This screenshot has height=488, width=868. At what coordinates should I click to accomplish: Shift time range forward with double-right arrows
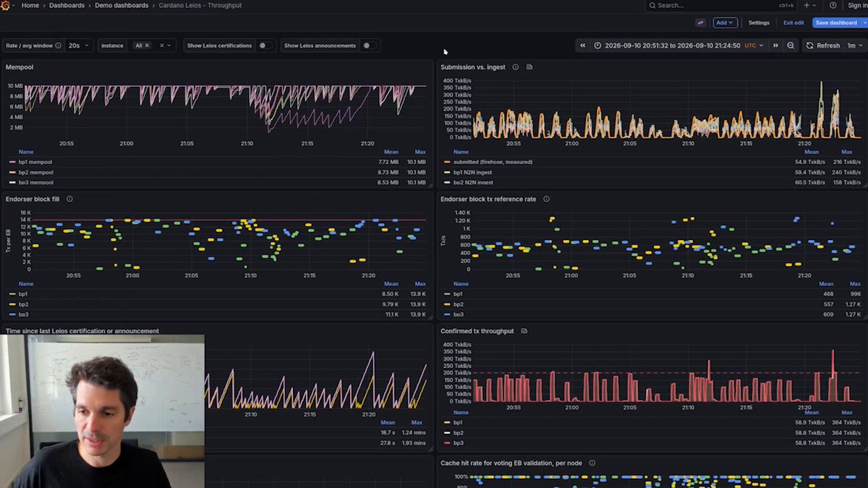tap(775, 46)
